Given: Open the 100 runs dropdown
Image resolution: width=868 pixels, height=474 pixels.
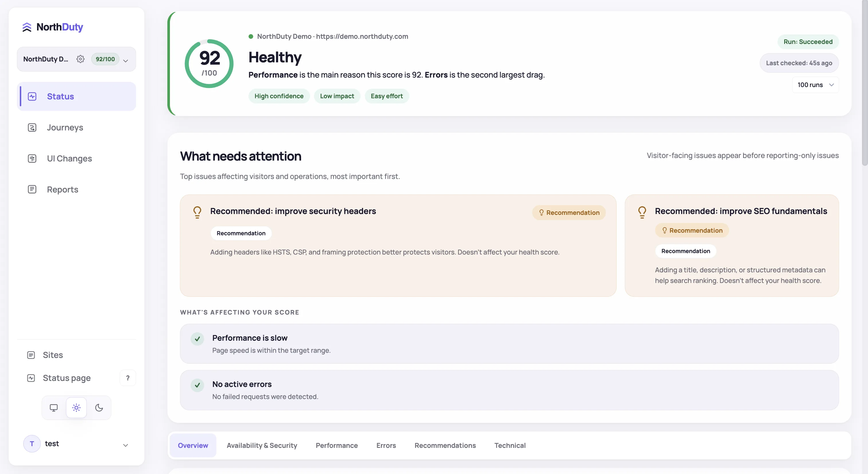Looking at the screenshot, I should tap(815, 85).
